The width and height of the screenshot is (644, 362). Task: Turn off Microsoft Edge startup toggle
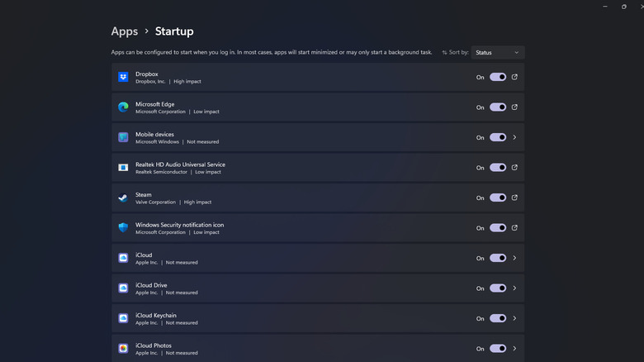pyautogui.click(x=498, y=107)
